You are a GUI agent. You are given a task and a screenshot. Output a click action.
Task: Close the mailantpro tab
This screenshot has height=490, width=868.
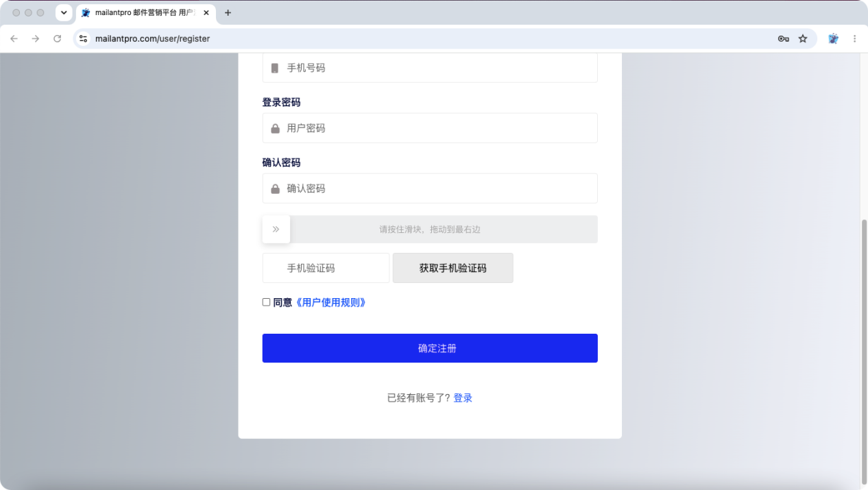(206, 13)
